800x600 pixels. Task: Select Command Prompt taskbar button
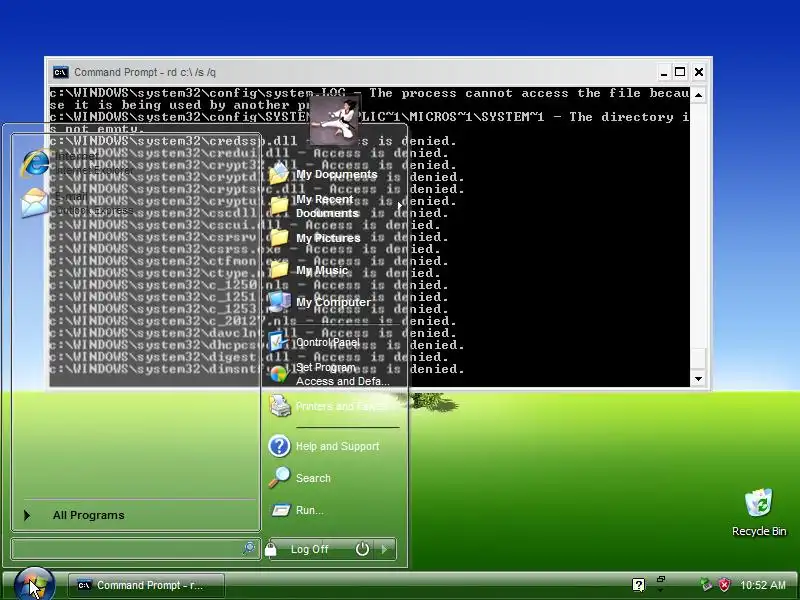point(146,585)
